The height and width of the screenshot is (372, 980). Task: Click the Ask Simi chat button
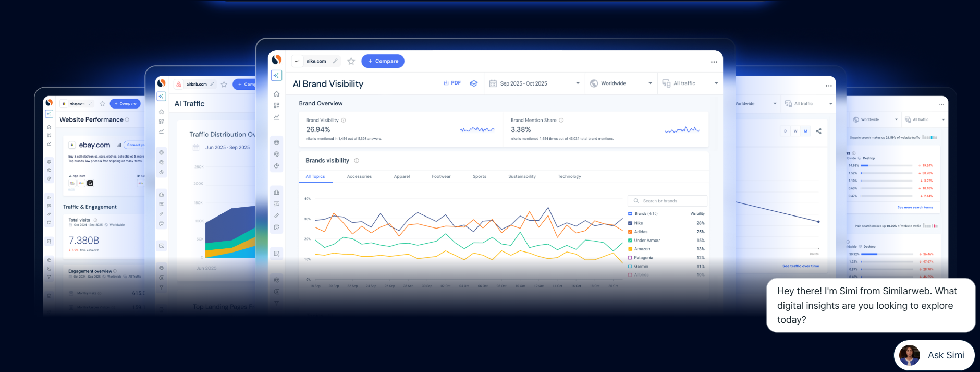click(x=934, y=355)
